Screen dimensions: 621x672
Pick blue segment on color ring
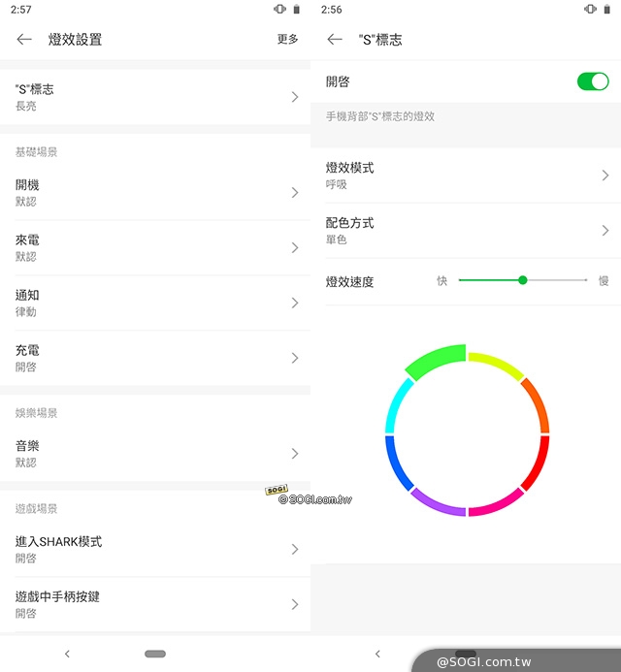coord(397,464)
